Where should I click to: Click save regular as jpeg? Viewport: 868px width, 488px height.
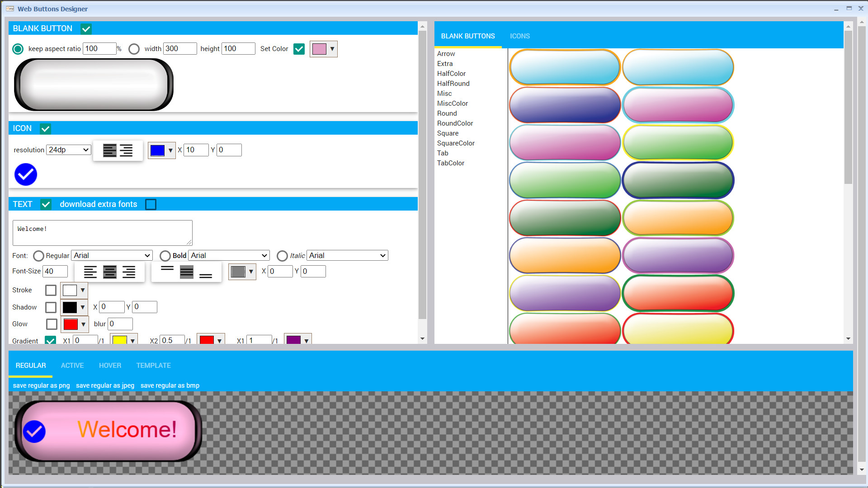point(105,385)
